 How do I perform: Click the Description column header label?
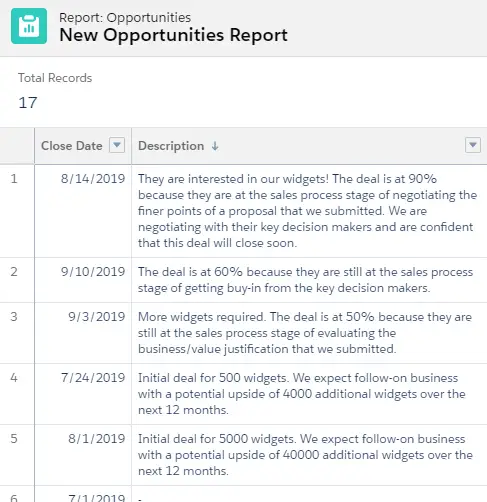click(171, 146)
